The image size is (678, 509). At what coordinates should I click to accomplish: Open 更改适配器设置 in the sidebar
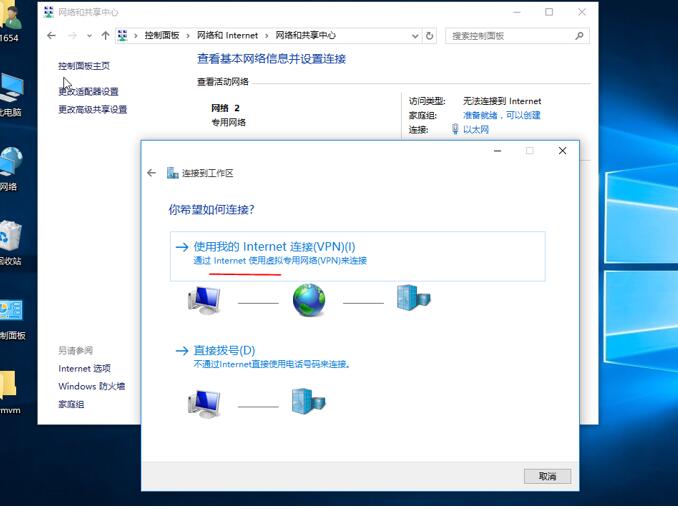88,92
